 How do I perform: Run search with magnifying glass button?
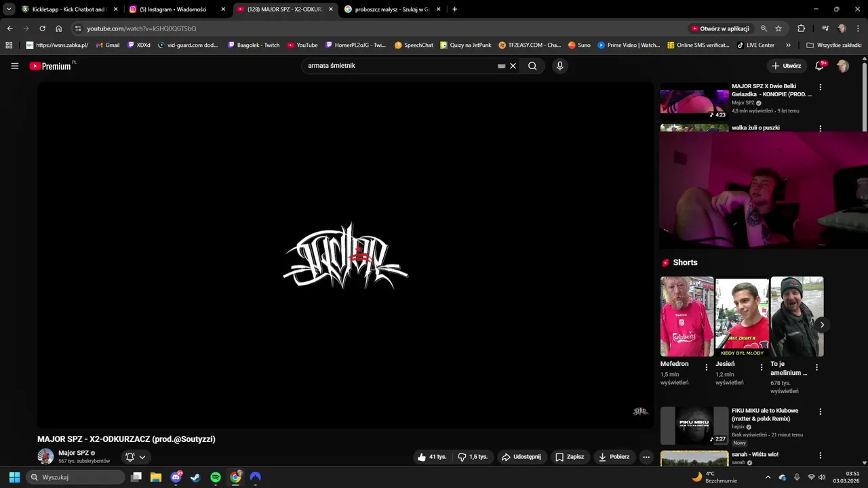pos(532,66)
